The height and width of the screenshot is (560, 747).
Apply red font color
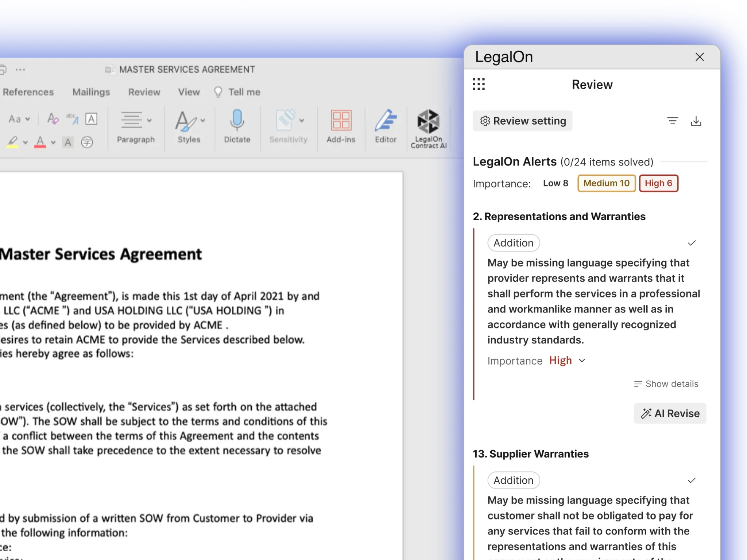pyautogui.click(x=40, y=142)
